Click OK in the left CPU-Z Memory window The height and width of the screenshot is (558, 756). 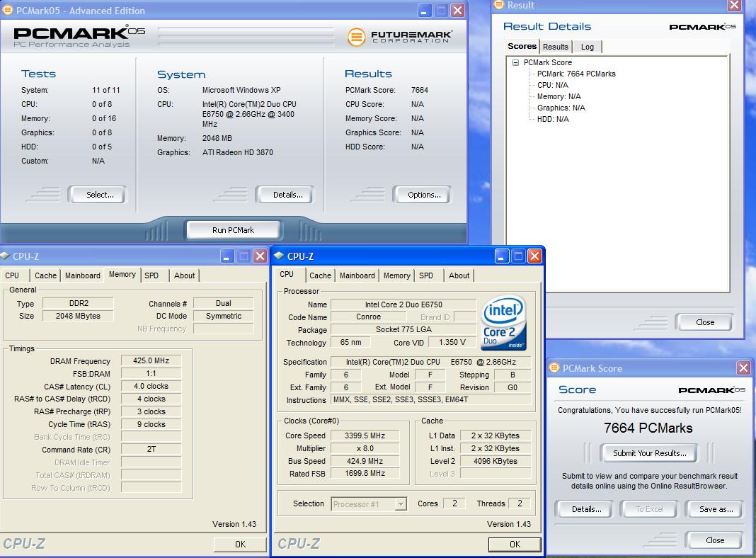[240, 544]
